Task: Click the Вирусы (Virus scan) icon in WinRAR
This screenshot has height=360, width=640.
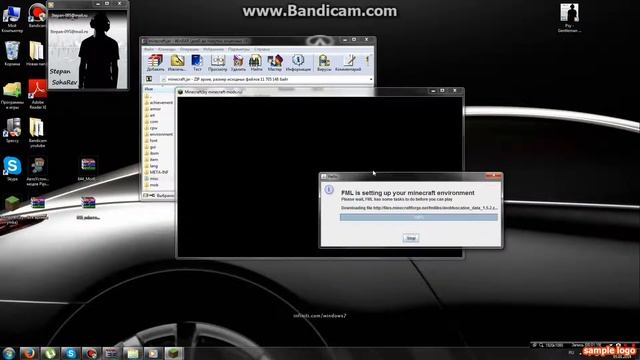Action: point(324,63)
